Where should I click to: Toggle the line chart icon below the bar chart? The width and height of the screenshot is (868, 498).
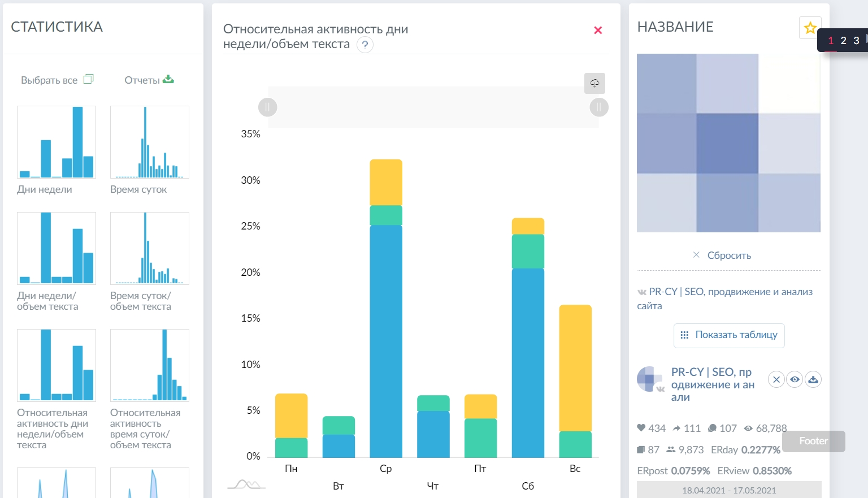click(247, 484)
